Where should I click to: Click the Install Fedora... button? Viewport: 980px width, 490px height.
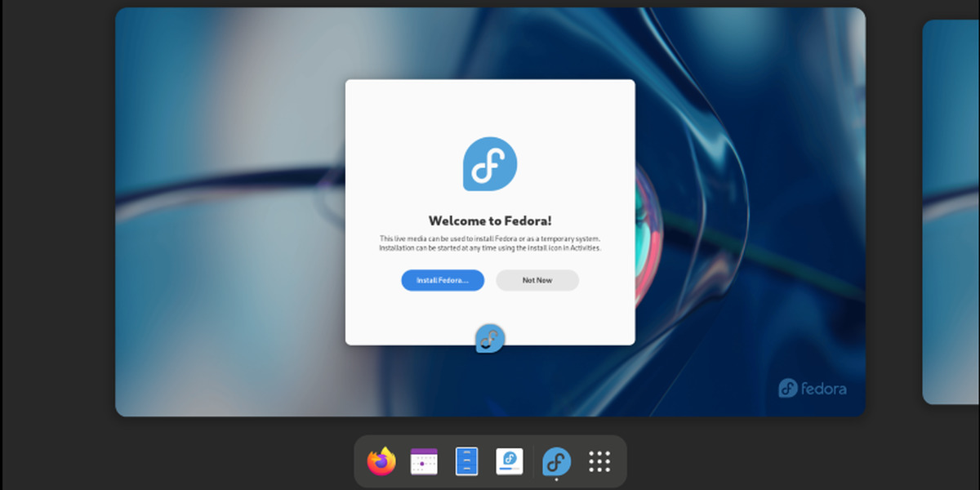coord(442,280)
